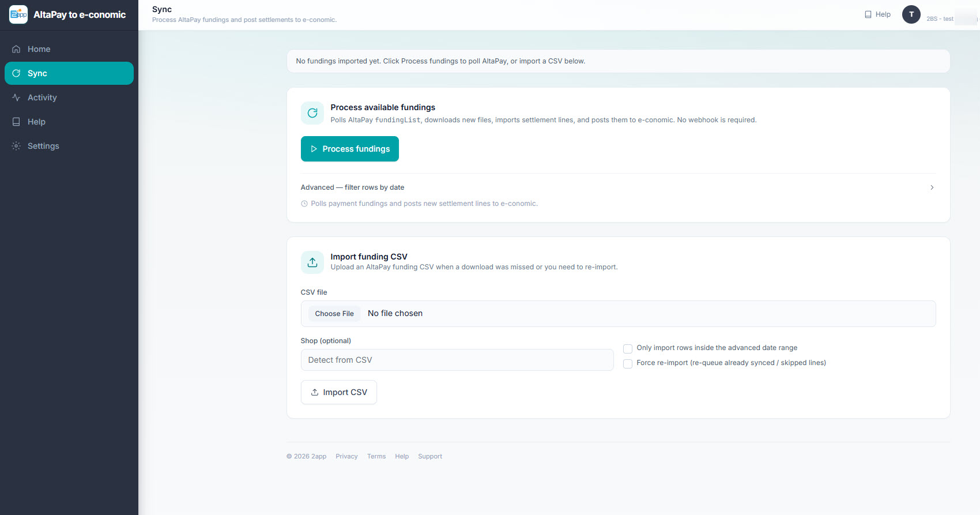Toggle Force re-import checkbox
This screenshot has height=515, width=980.
[x=628, y=363]
